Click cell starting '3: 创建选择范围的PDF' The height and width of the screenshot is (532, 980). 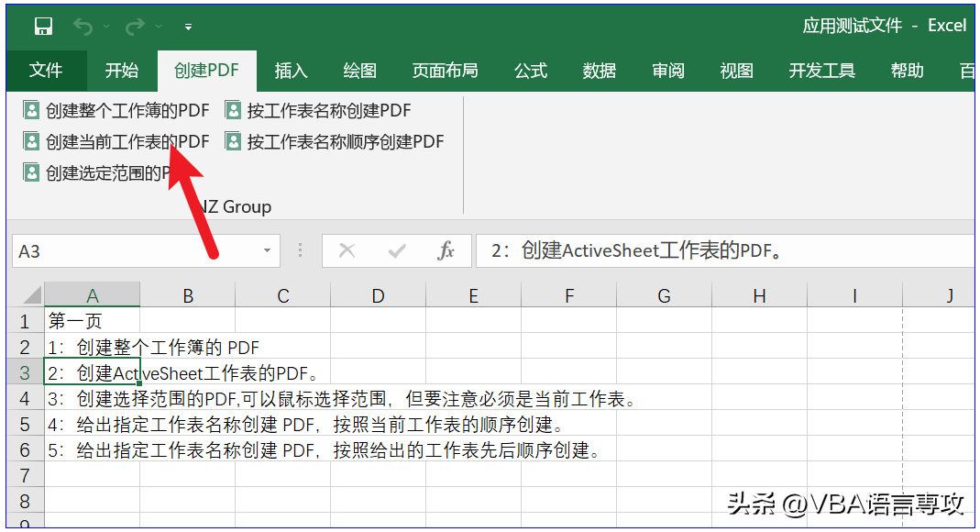[93, 398]
